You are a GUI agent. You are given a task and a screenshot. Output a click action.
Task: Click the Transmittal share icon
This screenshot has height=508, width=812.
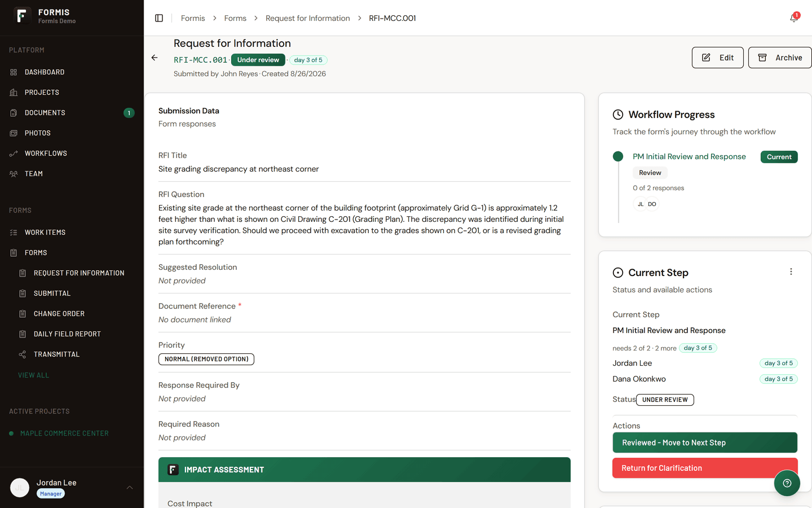(x=23, y=354)
